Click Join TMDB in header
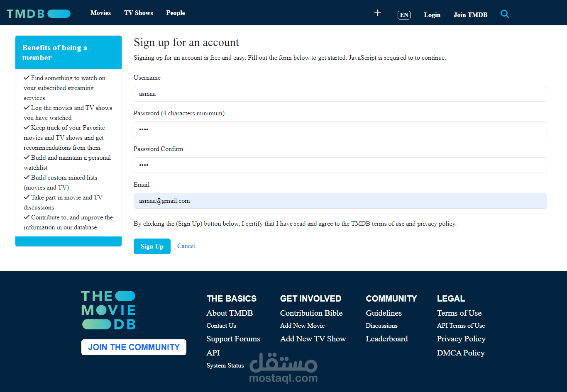 (x=470, y=15)
